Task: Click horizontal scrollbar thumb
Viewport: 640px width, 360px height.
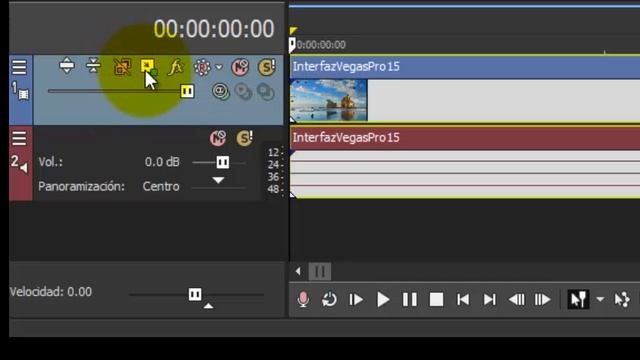Action: (x=320, y=271)
